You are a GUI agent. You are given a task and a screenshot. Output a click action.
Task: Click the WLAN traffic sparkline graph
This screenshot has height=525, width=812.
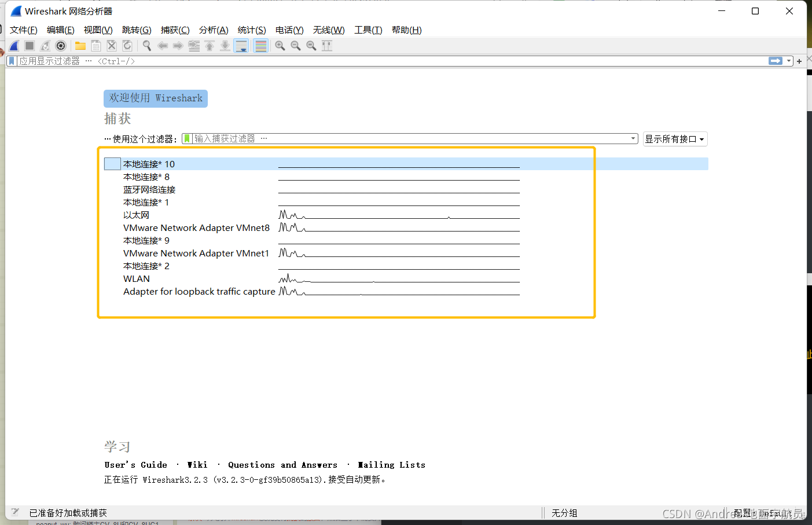[399, 278]
